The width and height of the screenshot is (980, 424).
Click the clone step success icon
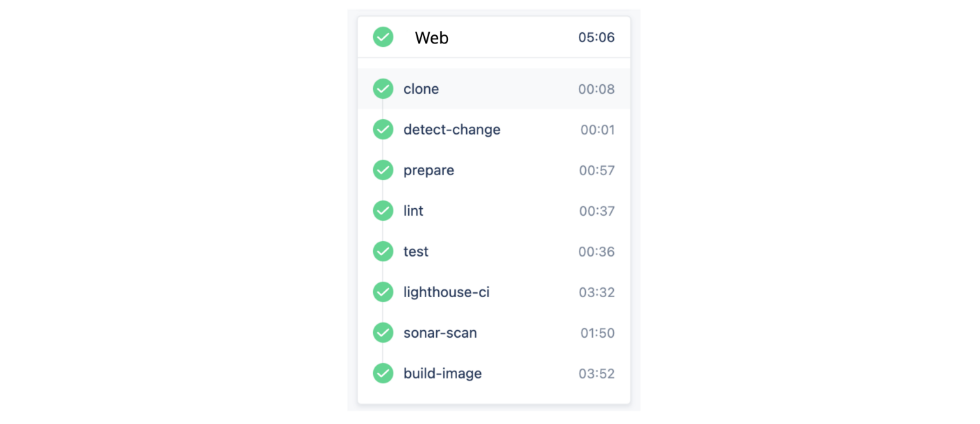pyautogui.click(x=383, y=89)
